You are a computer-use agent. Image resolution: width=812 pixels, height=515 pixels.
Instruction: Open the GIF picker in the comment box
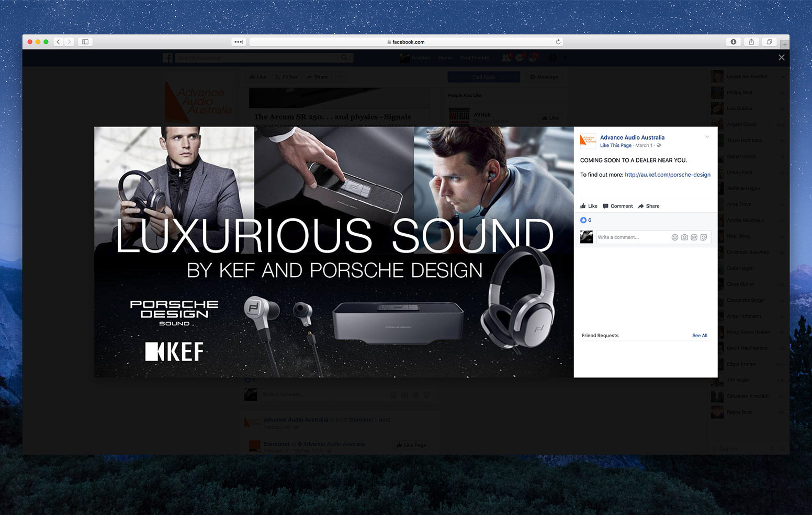click(x=694, y=237)
